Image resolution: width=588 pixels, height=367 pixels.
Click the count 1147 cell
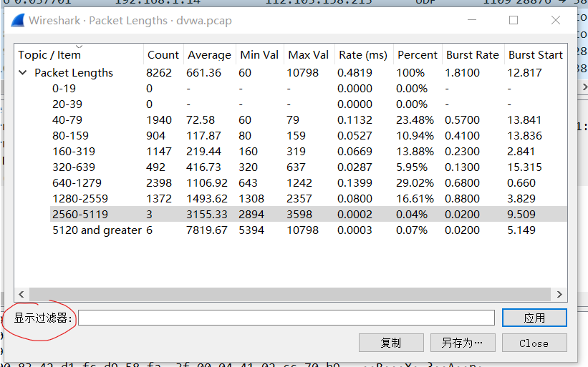pos(158,151)
